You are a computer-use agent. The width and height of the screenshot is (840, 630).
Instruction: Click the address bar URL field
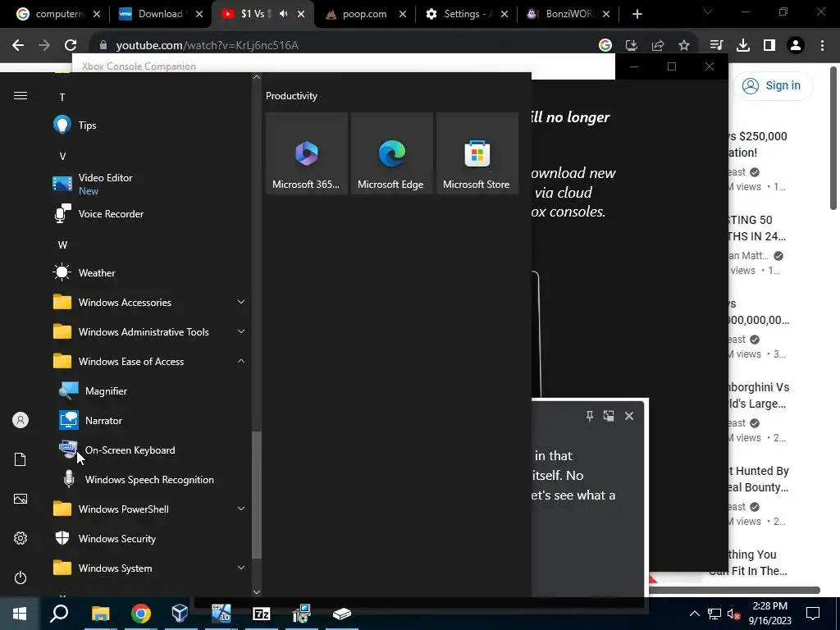point(343,46)
